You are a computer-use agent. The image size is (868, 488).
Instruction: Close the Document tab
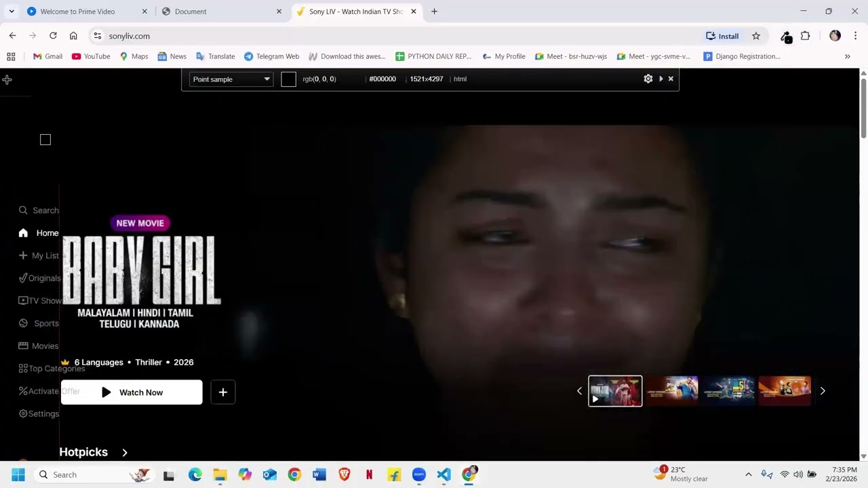pyautogui.click(x=279, y=12)
